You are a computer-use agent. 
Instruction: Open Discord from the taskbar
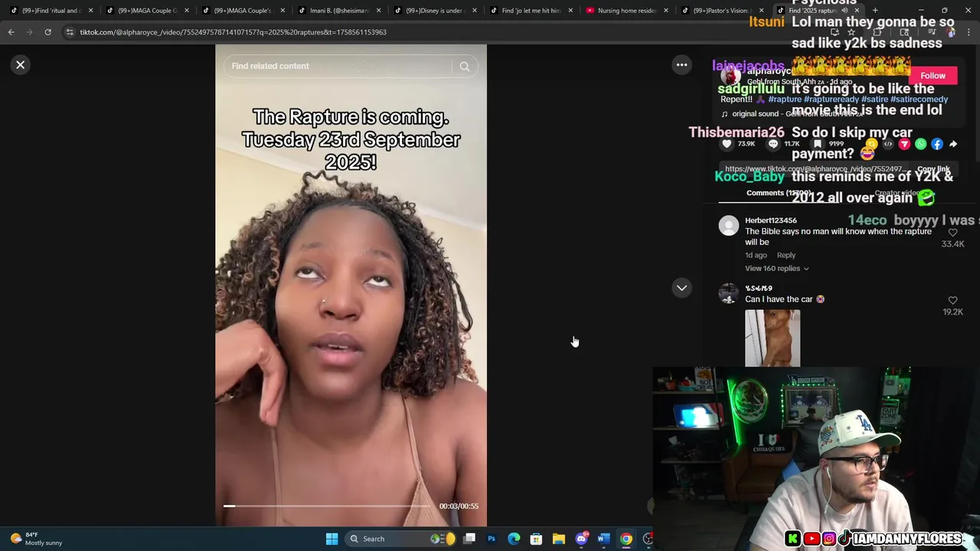click(581, 539)
